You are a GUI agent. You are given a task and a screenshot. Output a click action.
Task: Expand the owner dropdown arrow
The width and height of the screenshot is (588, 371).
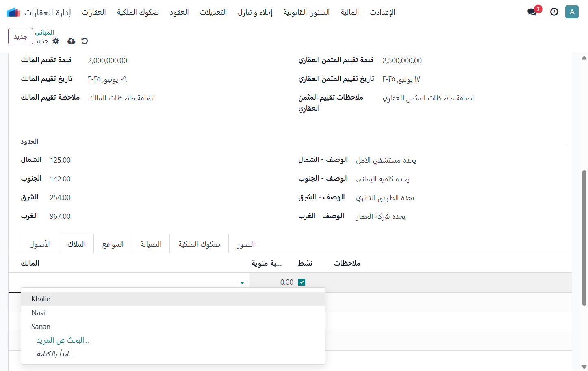[x=242, y=283]
